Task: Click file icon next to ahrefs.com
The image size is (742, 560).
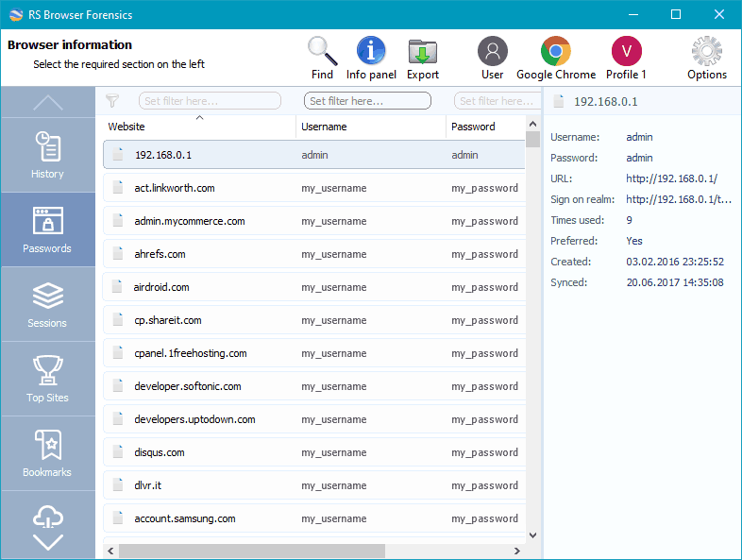Action: [x=118, y=253]
